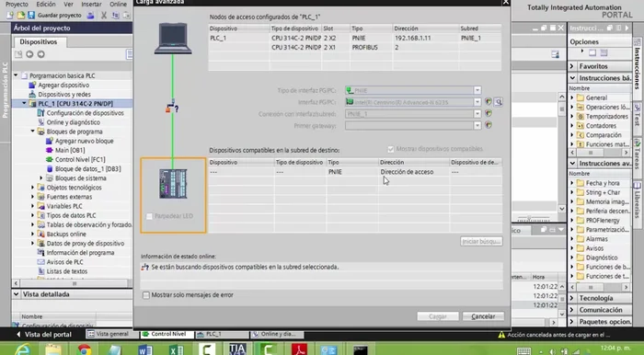The image size is (644, 355).
Task: Collapse the Vista detallada panel
Action: click(16, 294)
